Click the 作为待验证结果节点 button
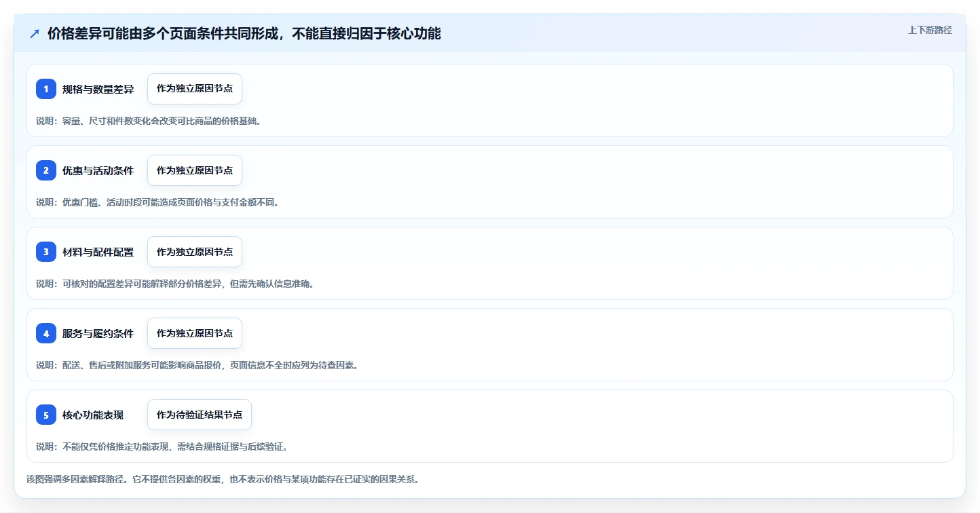 coord(200,415)
